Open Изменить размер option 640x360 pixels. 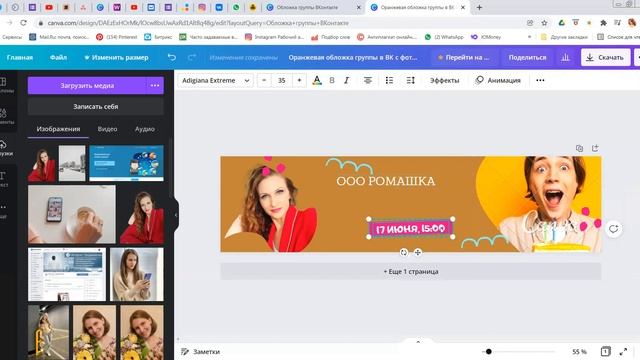pos(116,58)
